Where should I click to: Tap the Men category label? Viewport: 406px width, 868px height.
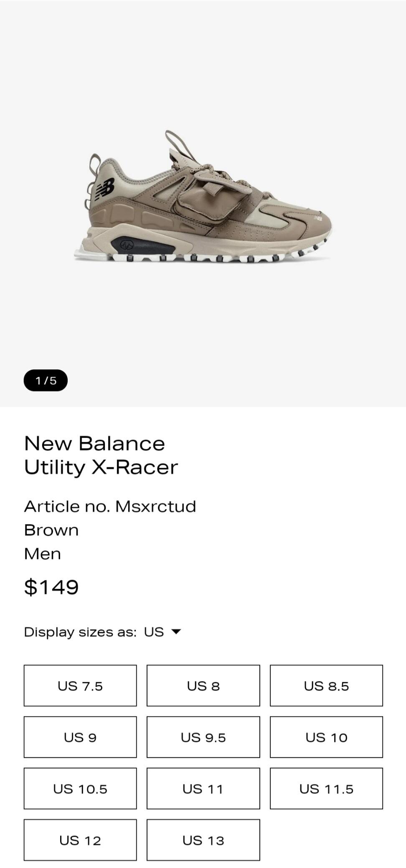pyautogui.click(x=43, y=554)
